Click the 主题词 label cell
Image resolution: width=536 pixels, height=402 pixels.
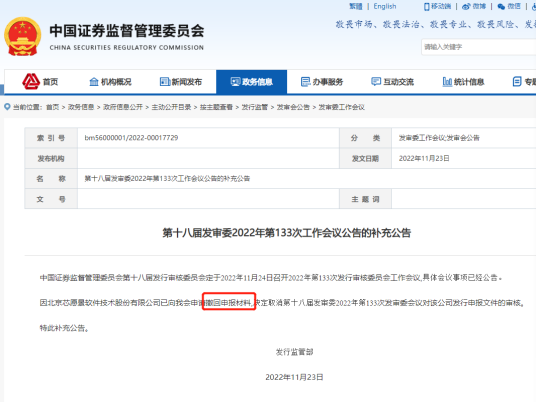365,199
